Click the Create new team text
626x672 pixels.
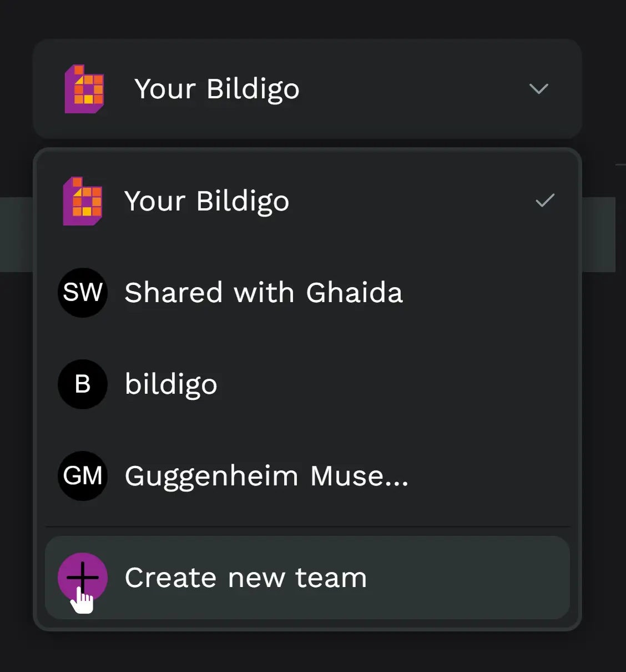coord(246,578)
